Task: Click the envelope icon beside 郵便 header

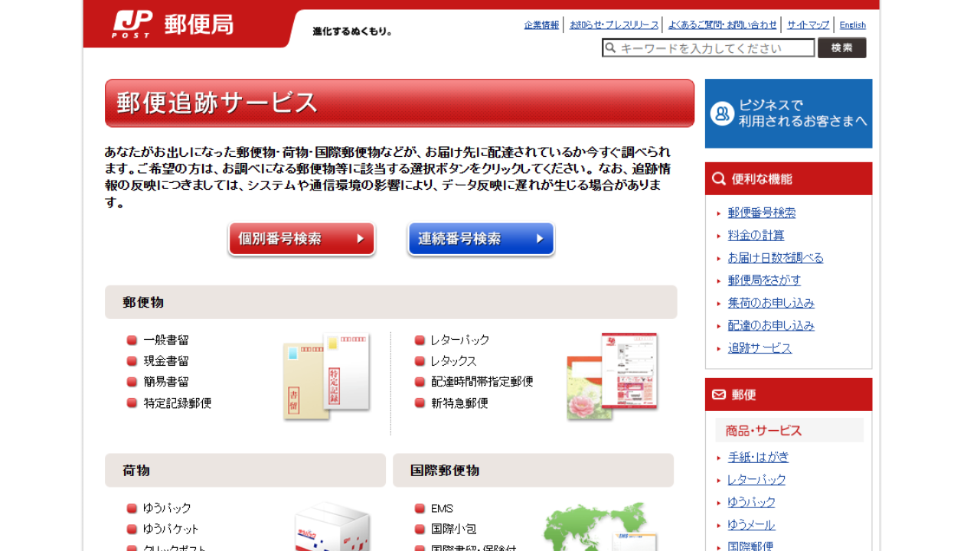Action: (719, 395)
